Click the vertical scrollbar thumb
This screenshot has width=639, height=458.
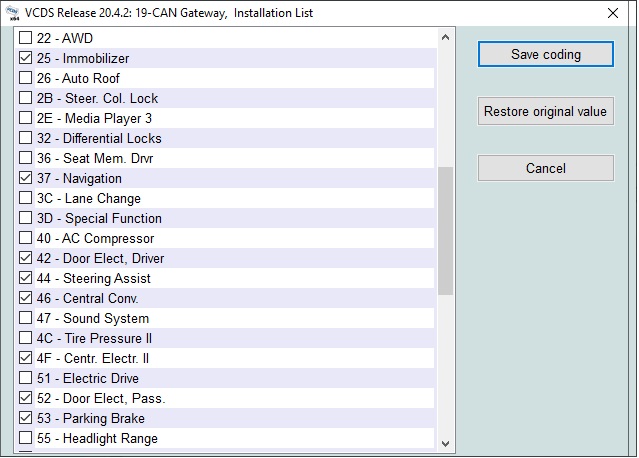pos(445,231)
